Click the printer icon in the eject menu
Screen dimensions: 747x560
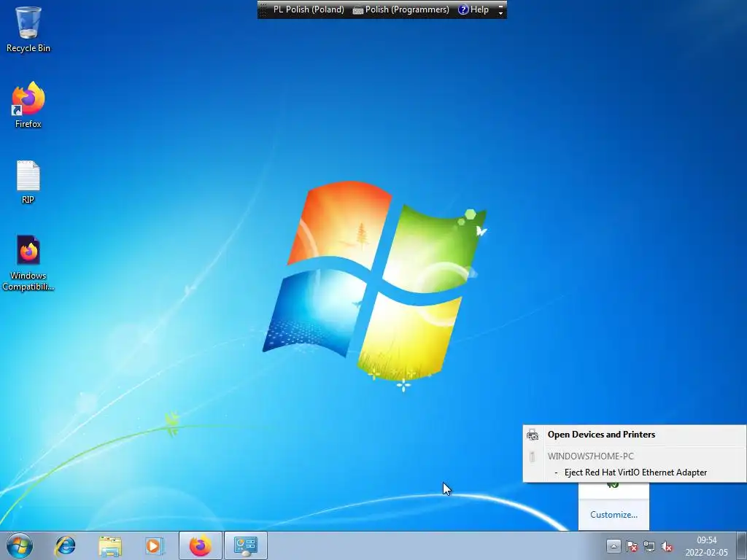[533, 435]
